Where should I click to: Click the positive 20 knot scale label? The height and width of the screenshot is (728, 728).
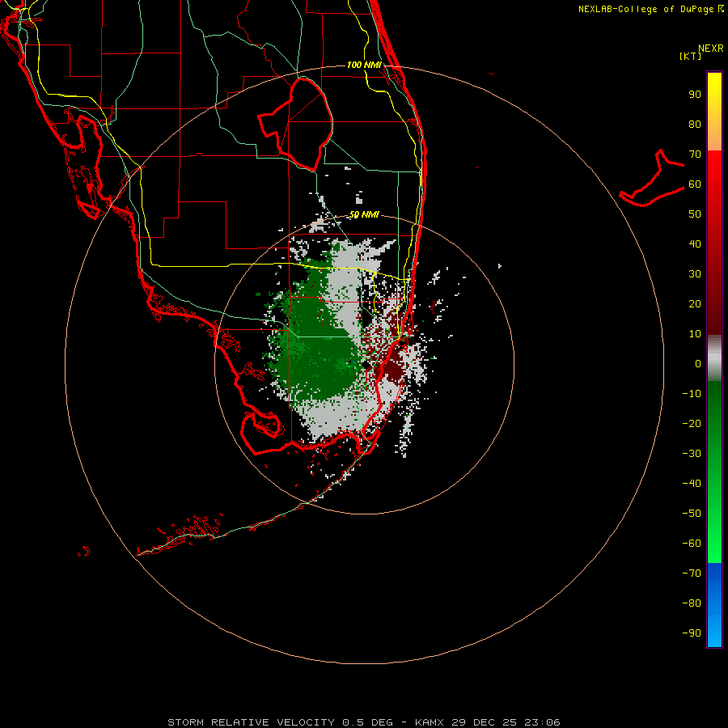pos(695,303)
